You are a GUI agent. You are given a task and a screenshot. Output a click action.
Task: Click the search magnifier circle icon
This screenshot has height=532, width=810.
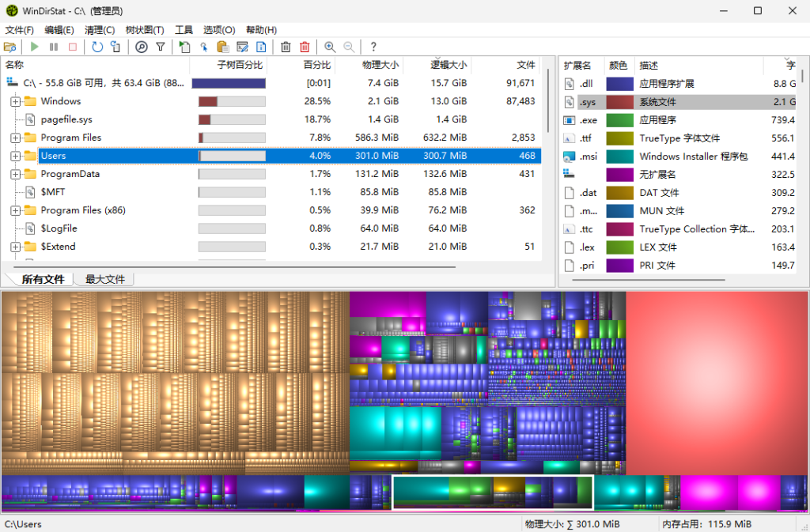(142, 47)
